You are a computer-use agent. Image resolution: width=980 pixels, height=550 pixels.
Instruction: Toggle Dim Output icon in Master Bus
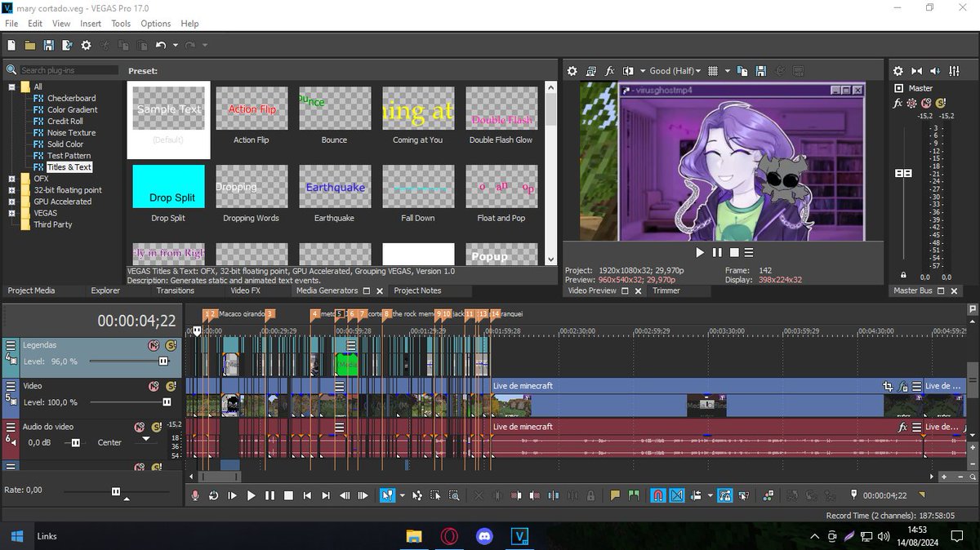click(x=936, y=71)
